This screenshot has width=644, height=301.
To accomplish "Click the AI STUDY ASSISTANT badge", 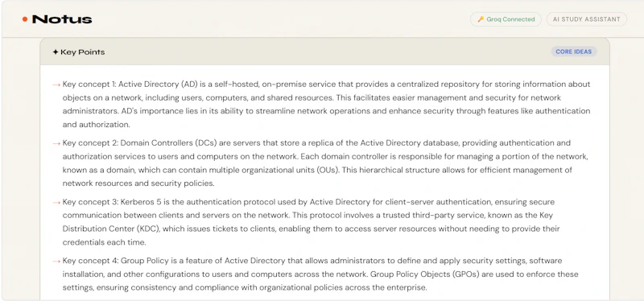I will coord(587,19).
